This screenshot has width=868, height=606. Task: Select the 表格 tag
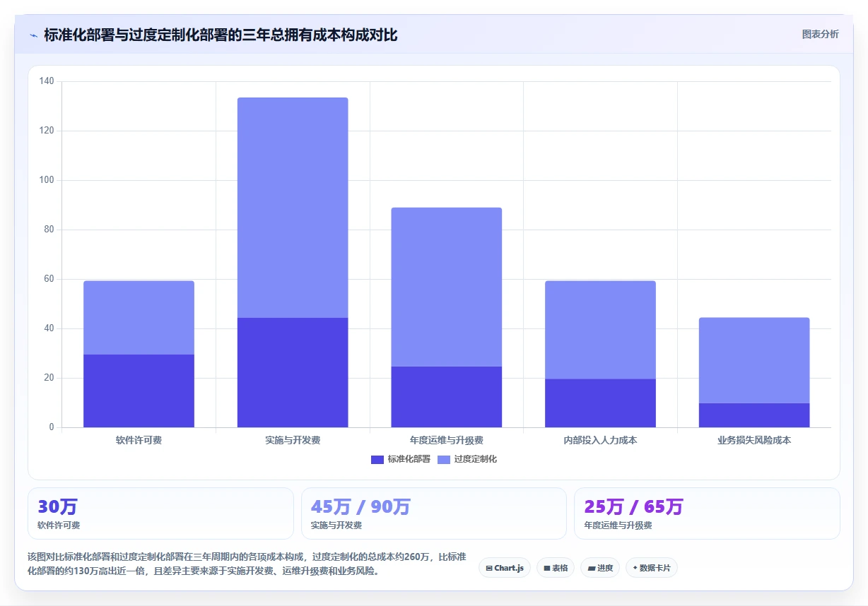pos(556,568)
